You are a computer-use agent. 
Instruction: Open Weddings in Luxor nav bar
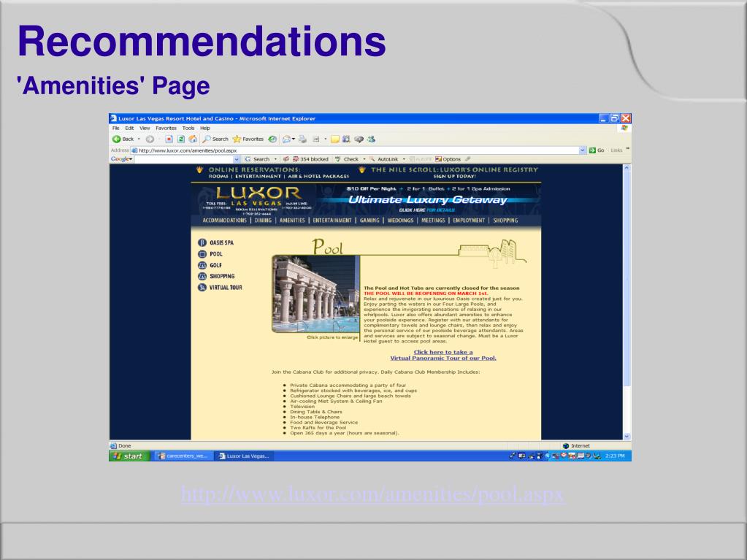(x=400, y=220)
